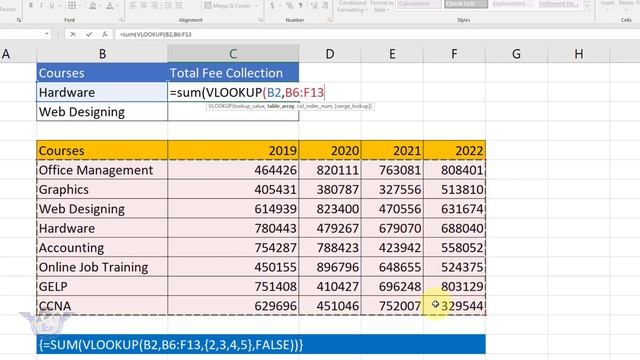Click inside the formula bar text
The height and width of the screenshot is (360, 640).
(x=156, y=34)
